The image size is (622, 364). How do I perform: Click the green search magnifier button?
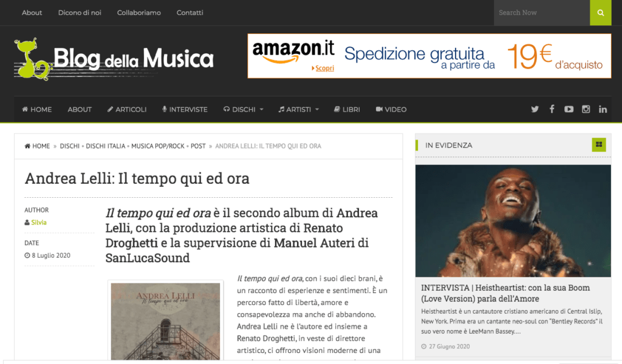(600, 13)
